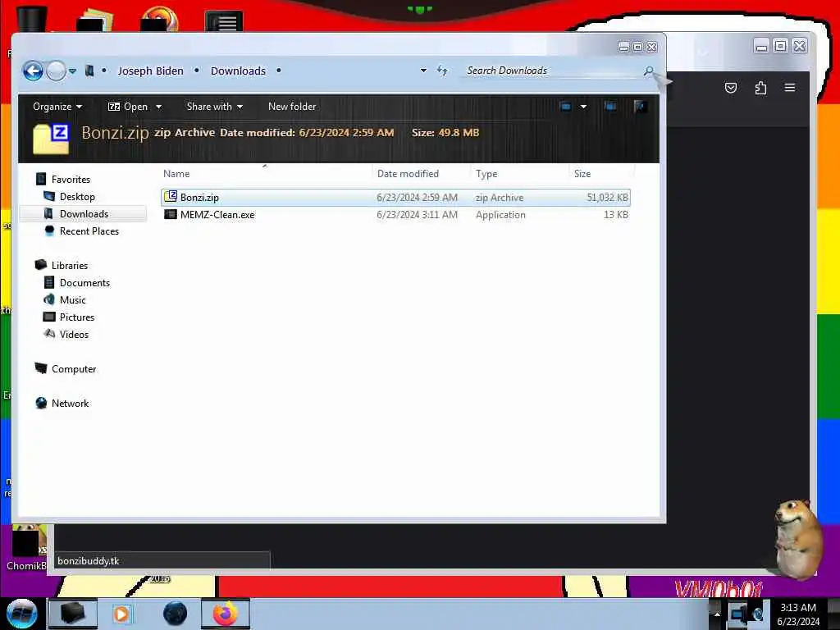Screen dimensions: 840x630
Task: Open the Organize menu
Action: pos(57,107)
